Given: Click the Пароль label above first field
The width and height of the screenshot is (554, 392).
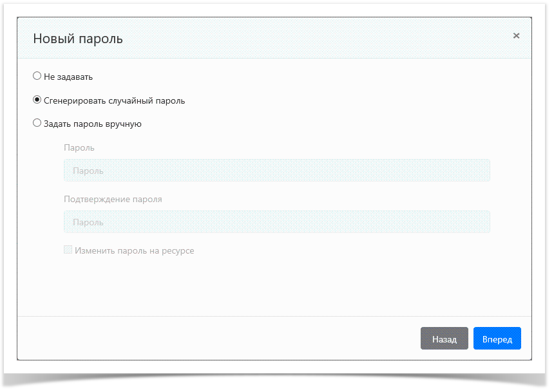Looking at the screenshot, I should pos(79,147).
